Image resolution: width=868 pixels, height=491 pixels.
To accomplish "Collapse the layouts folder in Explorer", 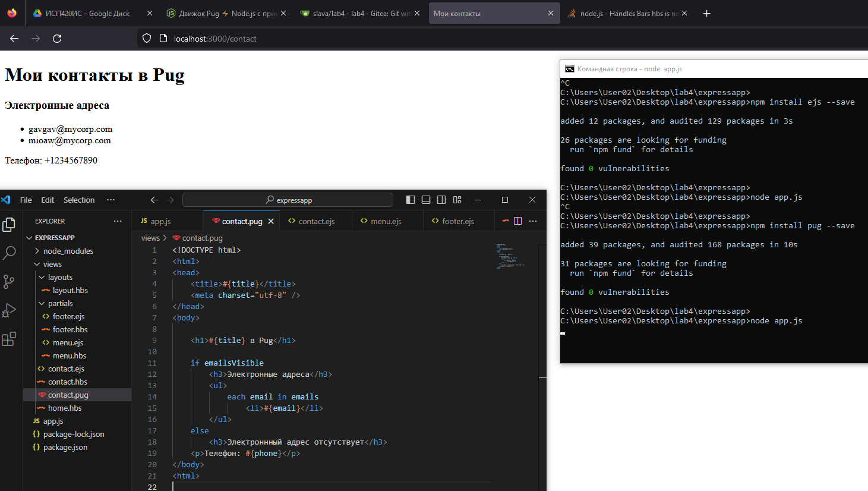I will coord(60,277).
